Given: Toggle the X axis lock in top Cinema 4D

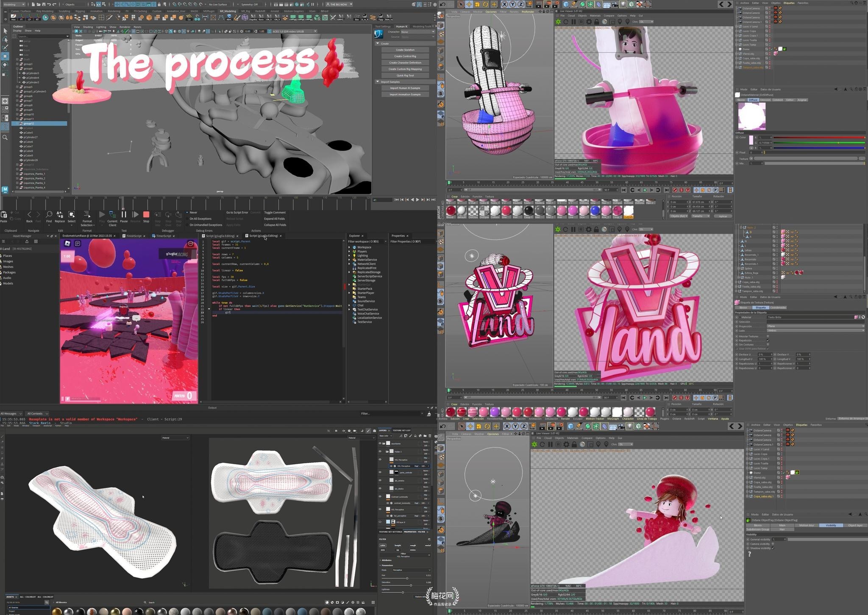Looking at the screenshot, I should (504, 4).
